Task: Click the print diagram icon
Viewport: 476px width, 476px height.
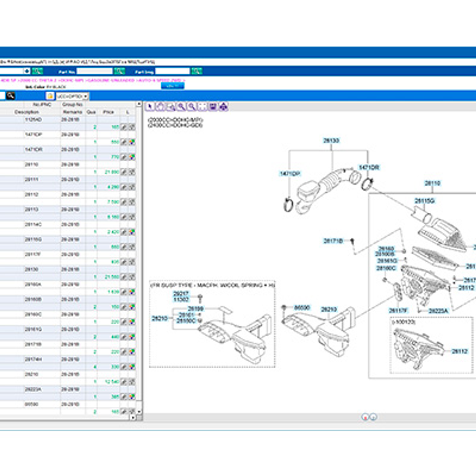Action: [x=223, y=106]
